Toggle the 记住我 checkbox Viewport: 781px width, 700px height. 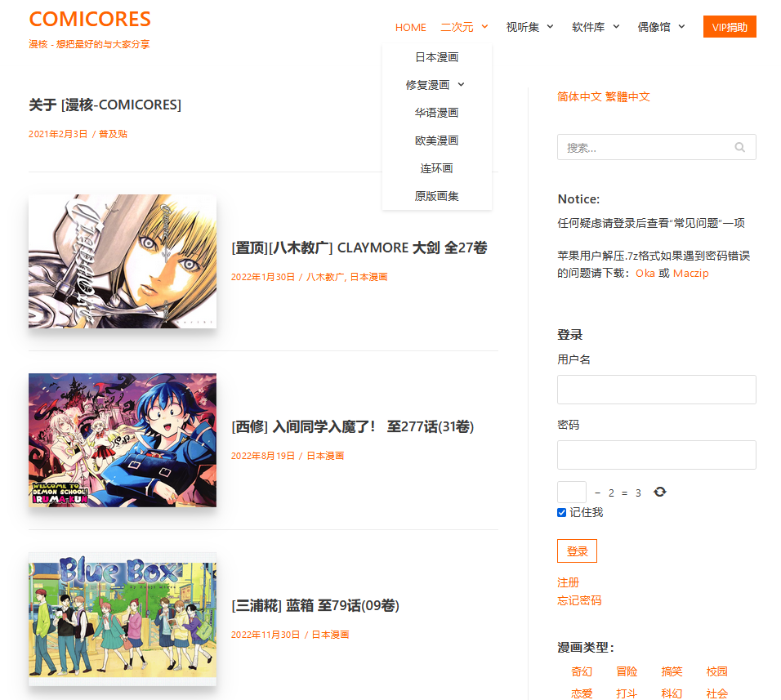[x=561, y=513]
